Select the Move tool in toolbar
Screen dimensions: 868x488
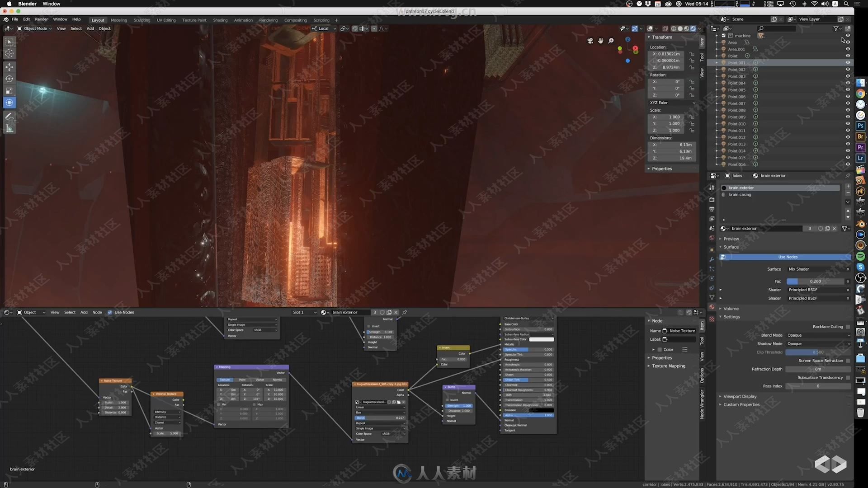point(9,66)
